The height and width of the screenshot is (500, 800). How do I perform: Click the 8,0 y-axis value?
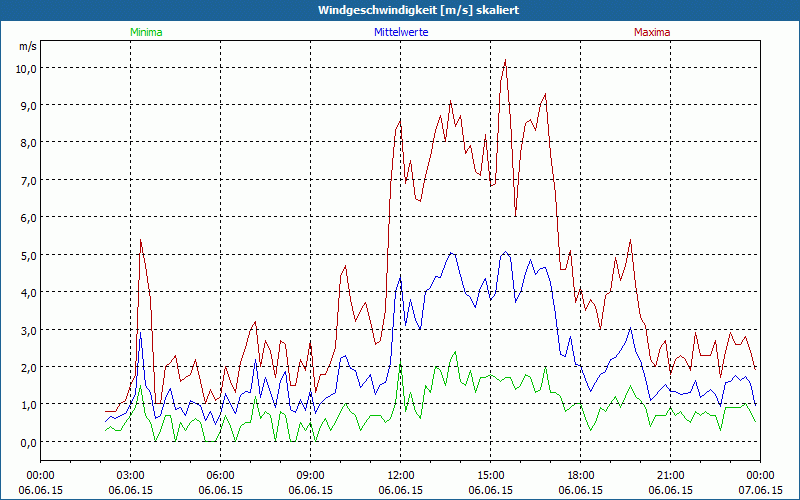pyautogui.click(x=29, y=143)
